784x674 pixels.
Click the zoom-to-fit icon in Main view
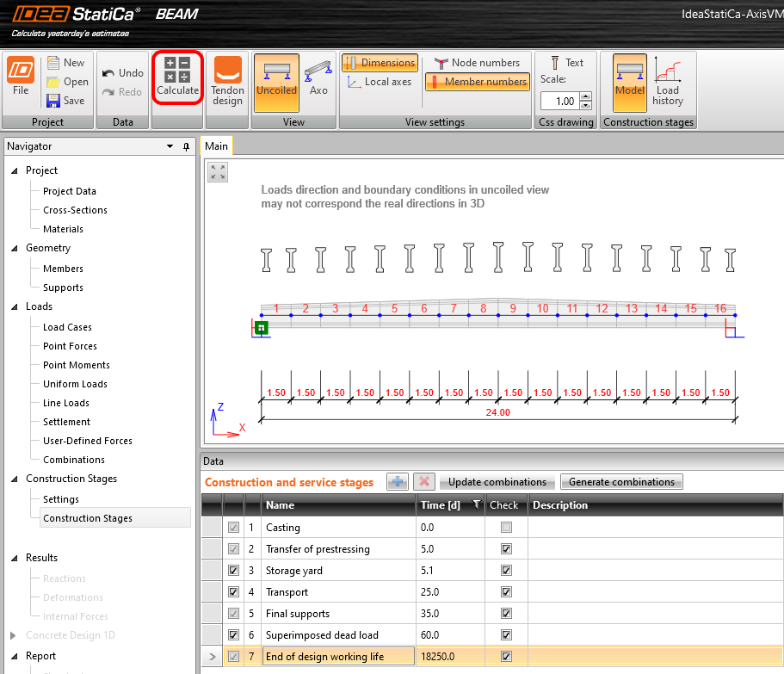click(219, 172)
